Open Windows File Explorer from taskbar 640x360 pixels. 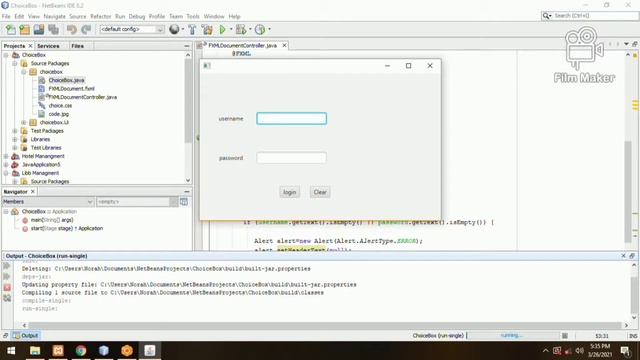pyautogui.click(x=35, y=351)
